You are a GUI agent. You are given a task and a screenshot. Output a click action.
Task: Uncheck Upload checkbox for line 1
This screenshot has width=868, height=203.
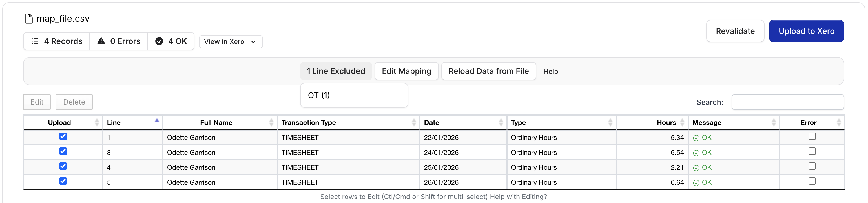tap(63, 136)
